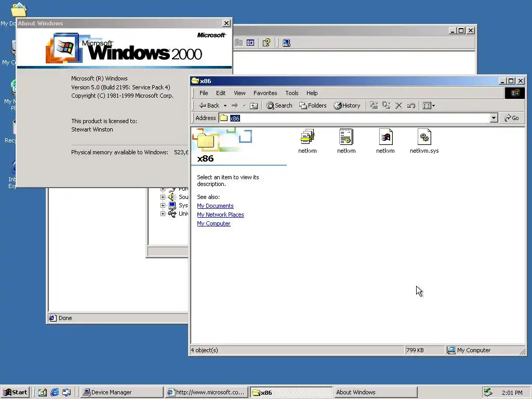The height and width of the screenshot is (399, 532).
Task: Expand the Address bar dropdown arrow
Action: [x=494, y=118]
